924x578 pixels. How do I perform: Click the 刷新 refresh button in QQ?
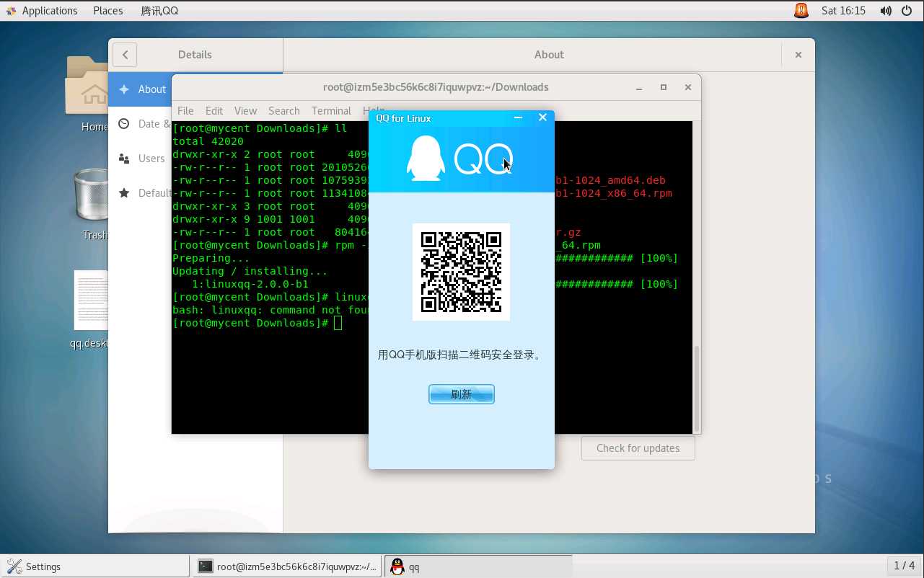[x=462, y=394]
